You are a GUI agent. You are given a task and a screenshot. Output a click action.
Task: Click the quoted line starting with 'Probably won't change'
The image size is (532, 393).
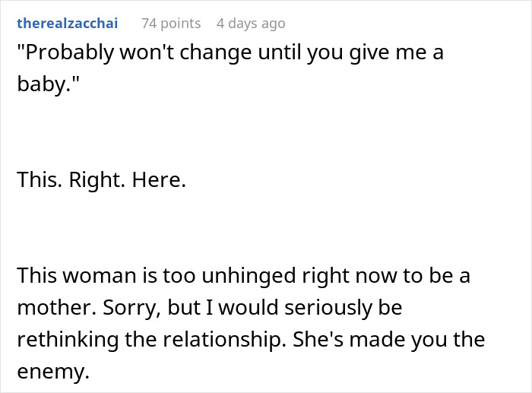pyautogui.click(x=230, y=54)
